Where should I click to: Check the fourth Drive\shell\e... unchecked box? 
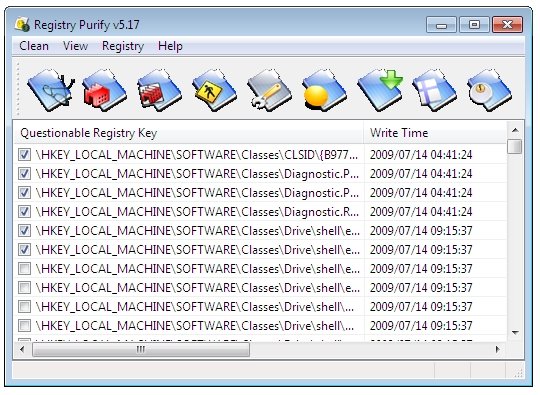click(24, 287)
